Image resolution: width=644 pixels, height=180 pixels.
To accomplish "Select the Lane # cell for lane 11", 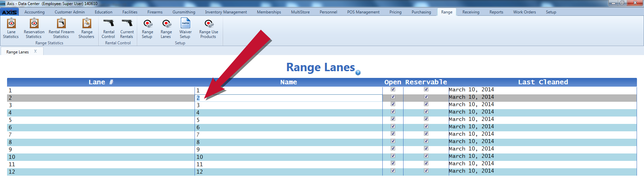I will click(101, 164).
